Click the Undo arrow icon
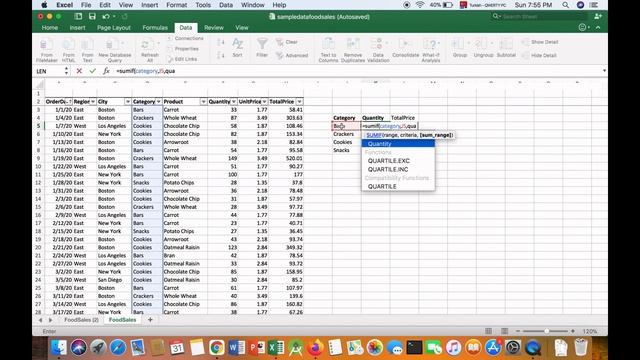 click(106, 16)
